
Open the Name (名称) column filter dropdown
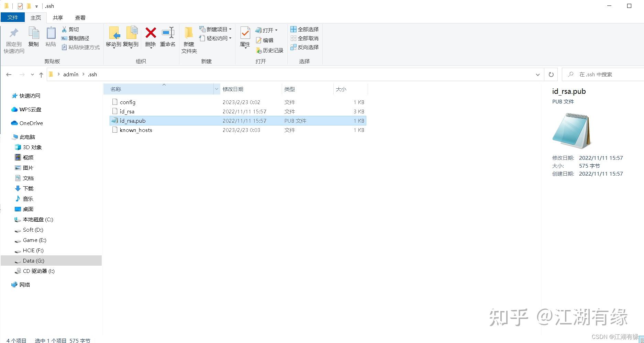(x=216, y=89)
